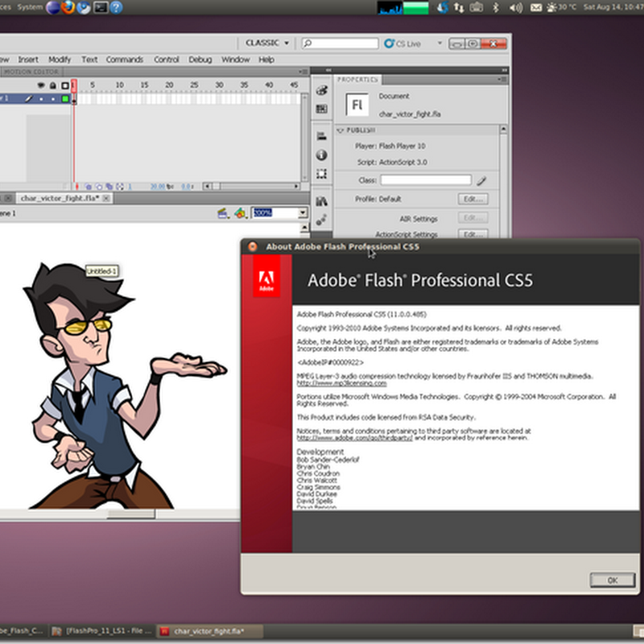Open the stage zoom level dropdown arrow

click(x=303, y=213)
